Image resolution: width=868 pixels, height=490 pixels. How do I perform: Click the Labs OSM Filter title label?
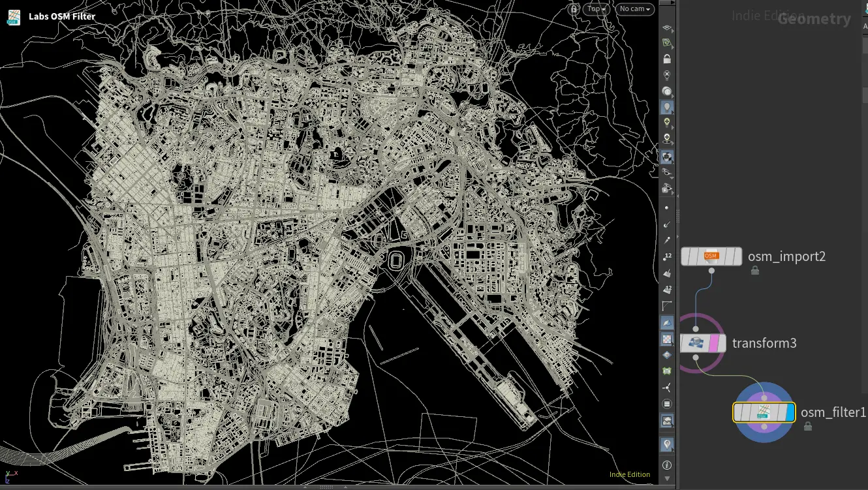point(62,16)
